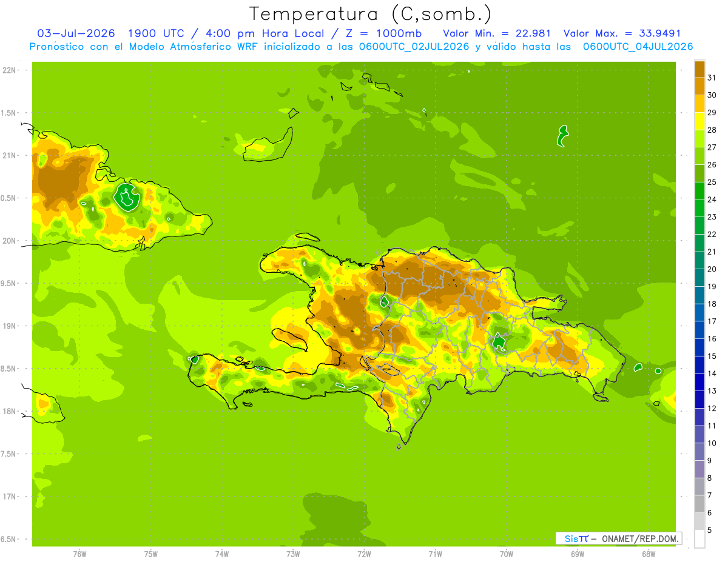Click the color scale value "14"
728x562 pixels.
712,373
